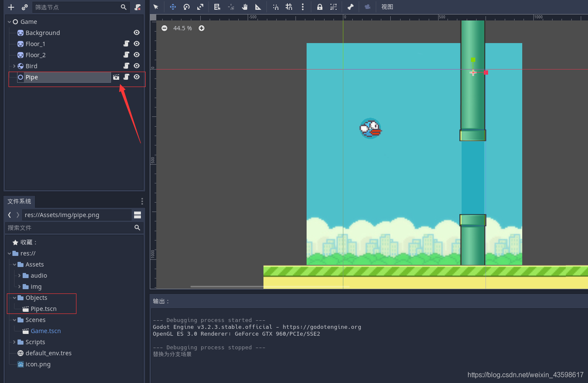The image size is (588, 383).
Task: Collapse the Assets folder
Action: click(15, 264)
